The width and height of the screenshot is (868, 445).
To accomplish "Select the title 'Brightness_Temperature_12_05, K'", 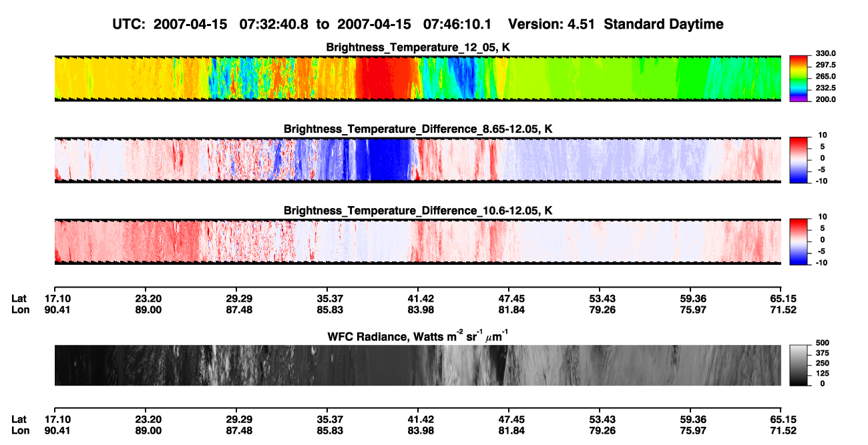I will coord(418,47).
